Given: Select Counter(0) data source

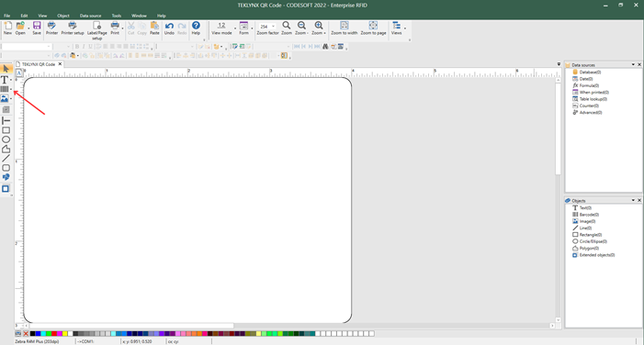Looking at the screenshot, I should tap(589, 106).
